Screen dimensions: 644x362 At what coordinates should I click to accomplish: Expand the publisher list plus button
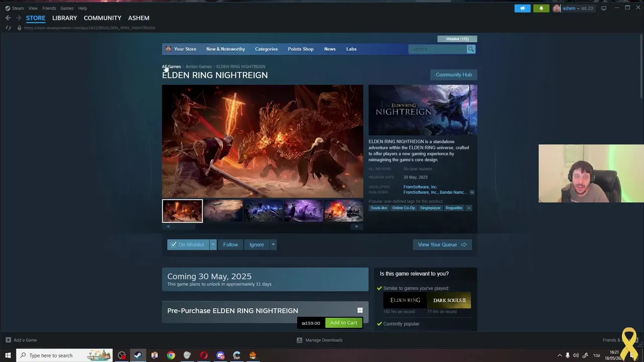[471, 192]
